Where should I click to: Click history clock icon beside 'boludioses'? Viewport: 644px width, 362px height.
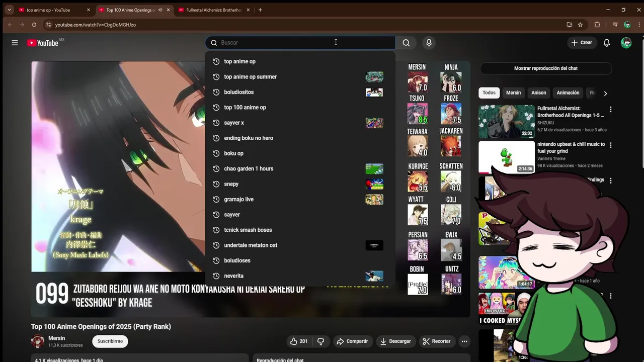pos(216,260)
